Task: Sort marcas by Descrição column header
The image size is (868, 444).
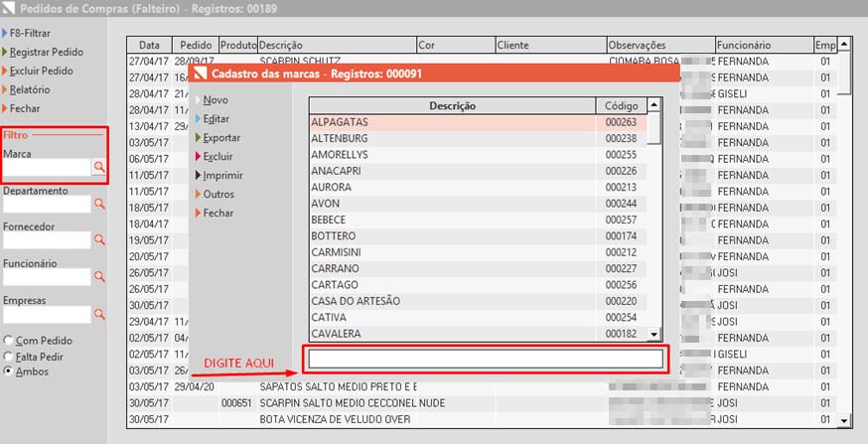Action: tap(452, 105)
